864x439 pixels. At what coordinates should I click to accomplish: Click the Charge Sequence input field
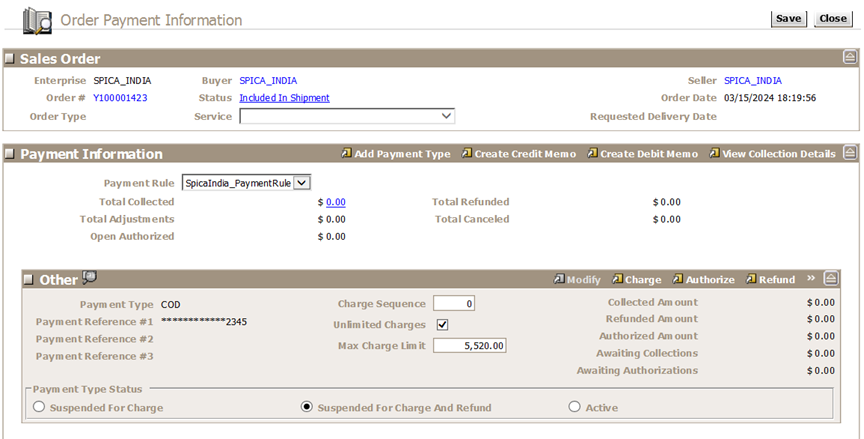coord(454,304)
